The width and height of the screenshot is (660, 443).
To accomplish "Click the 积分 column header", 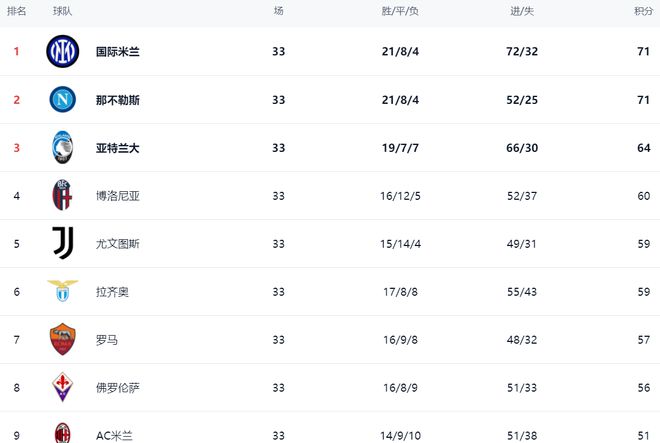I will tap(643, 11).
